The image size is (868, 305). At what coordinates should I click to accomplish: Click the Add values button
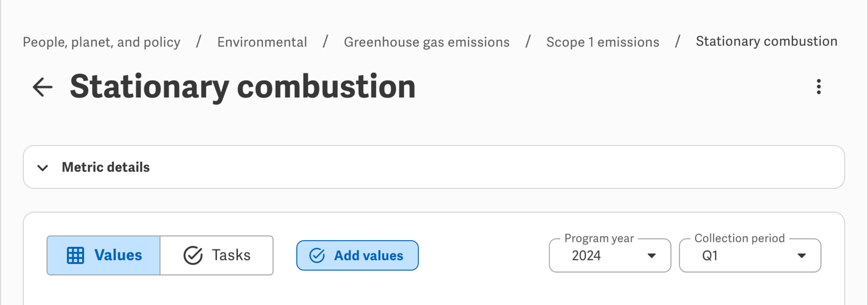[x=357, y=255]
